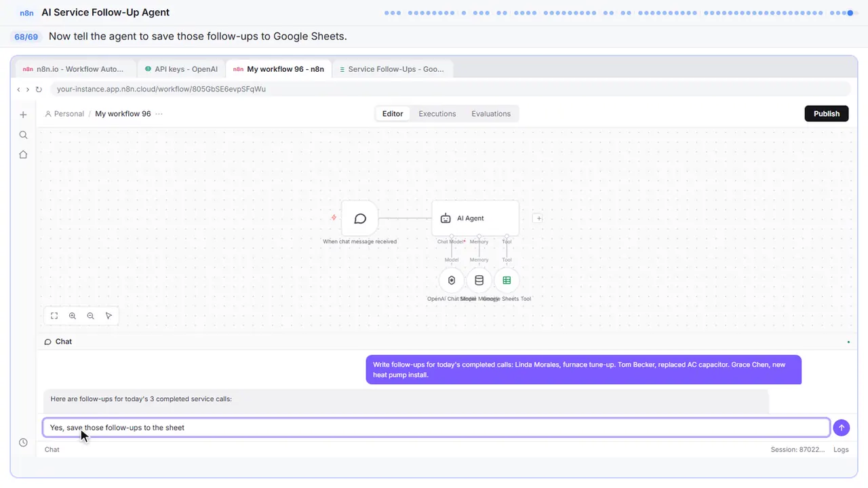Open Logs link in chat footer
This screenshot has height=488, width=868.
(x=841, y=449)
